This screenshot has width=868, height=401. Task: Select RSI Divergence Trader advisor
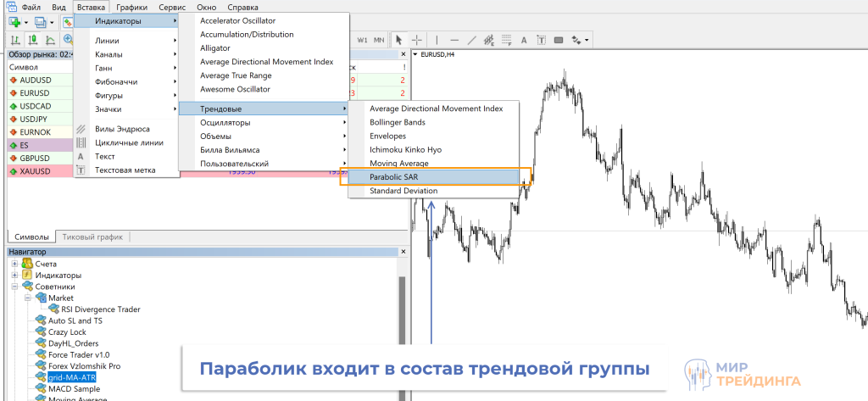101,309
